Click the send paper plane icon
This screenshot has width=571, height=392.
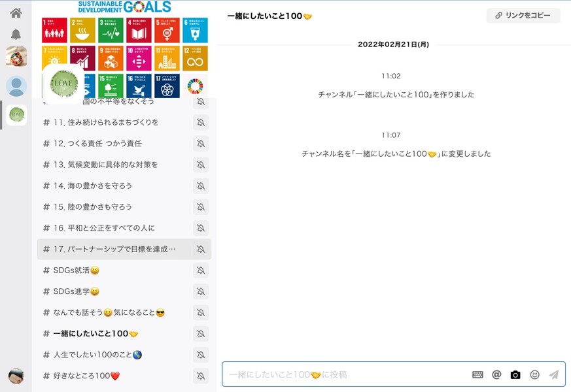coord(553,374)
